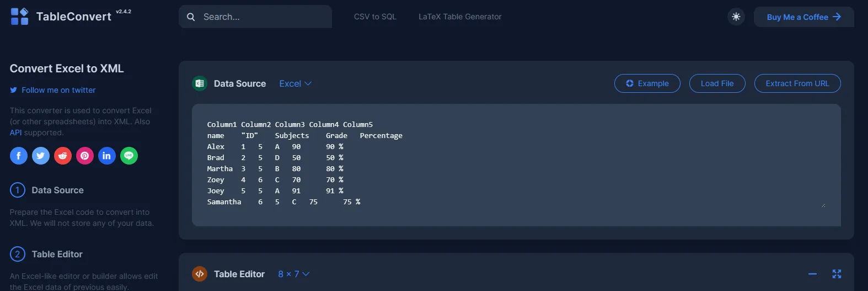Click 'Alex' row in data text
The image size is (868, 291).
tap(275, 147)
